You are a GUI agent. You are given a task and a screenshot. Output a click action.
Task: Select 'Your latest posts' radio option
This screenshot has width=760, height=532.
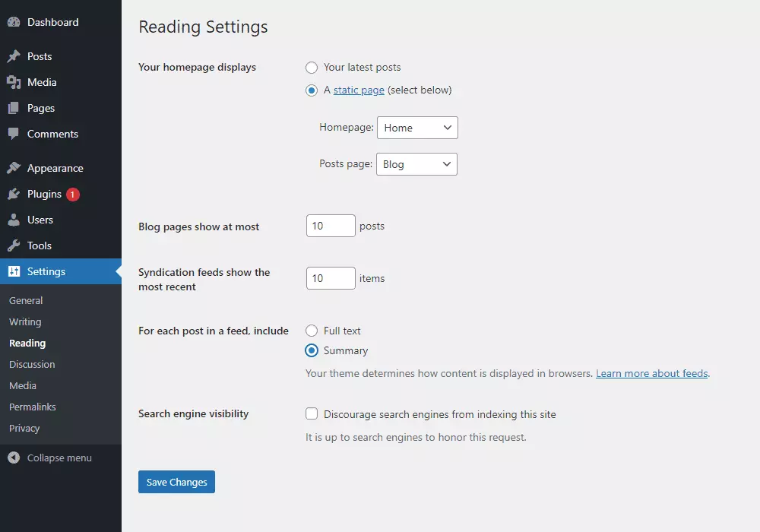312,68
